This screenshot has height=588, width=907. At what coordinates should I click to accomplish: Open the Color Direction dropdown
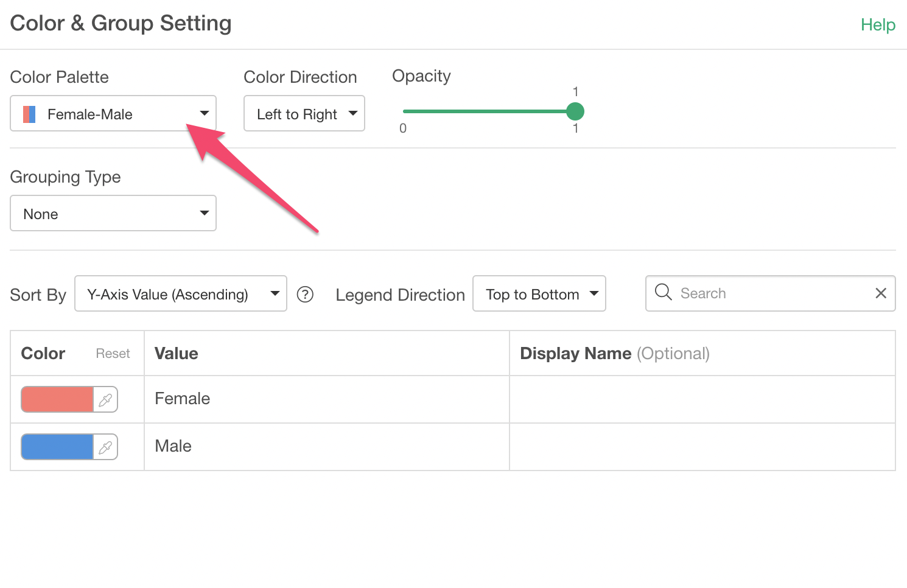pyautogui.click(x=304, y=113)
